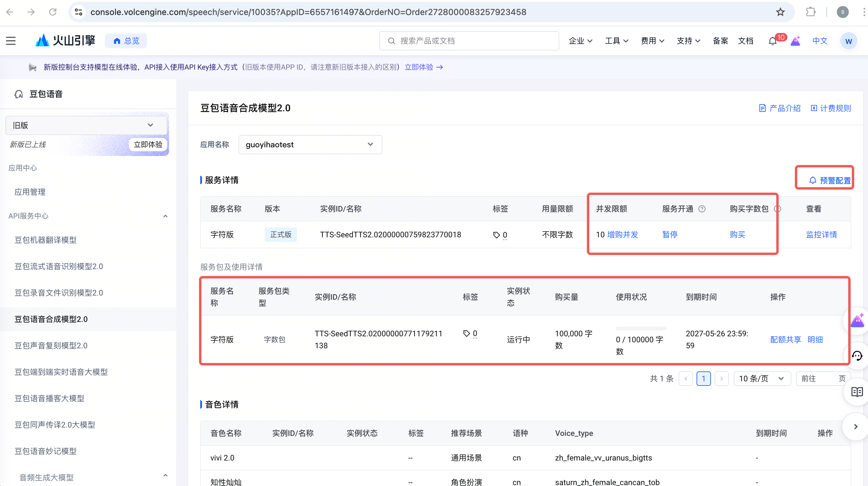Screen dimensions: 868x486
Task: Reload the page with refresh icon
Action: coord(53,12)
